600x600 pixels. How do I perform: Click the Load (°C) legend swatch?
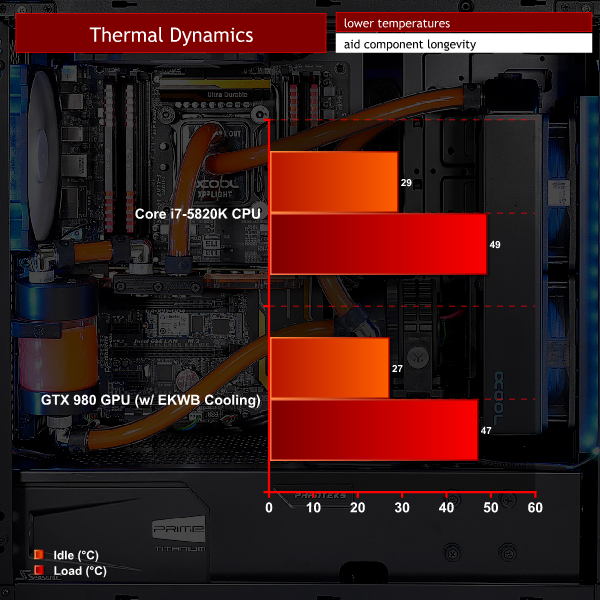[39, 570]
